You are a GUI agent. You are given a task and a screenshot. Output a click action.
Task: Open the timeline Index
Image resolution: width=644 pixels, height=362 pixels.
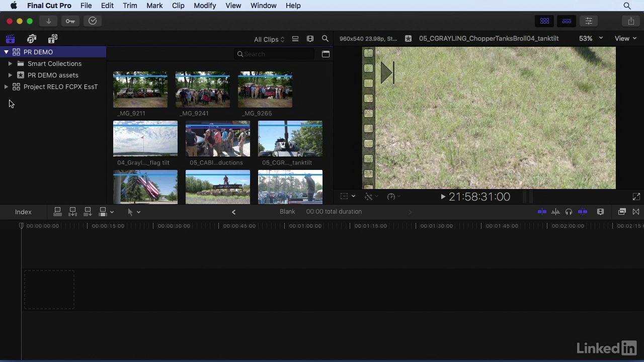pyautogui.click(x=23, y=212)
